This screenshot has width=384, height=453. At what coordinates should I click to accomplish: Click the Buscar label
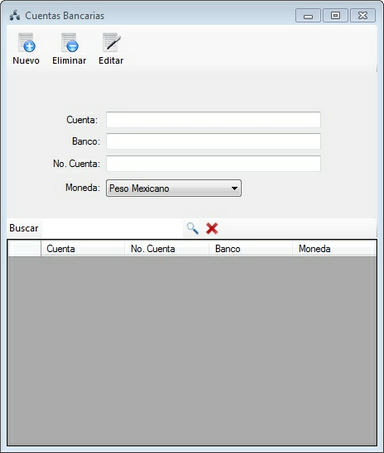24,228
